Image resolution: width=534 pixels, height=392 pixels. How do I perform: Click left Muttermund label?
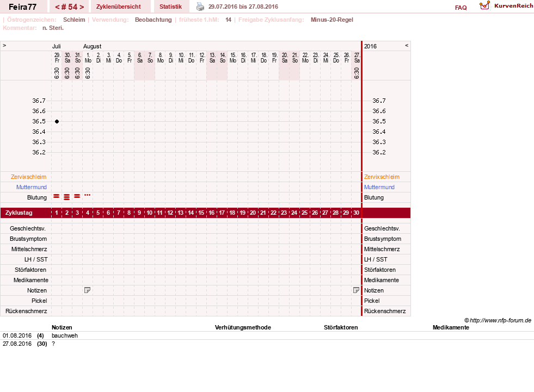click(32, 187)
